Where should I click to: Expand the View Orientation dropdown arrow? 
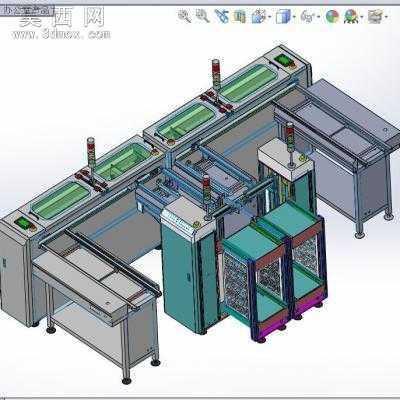pyautogui.click(x=269, y=16)
